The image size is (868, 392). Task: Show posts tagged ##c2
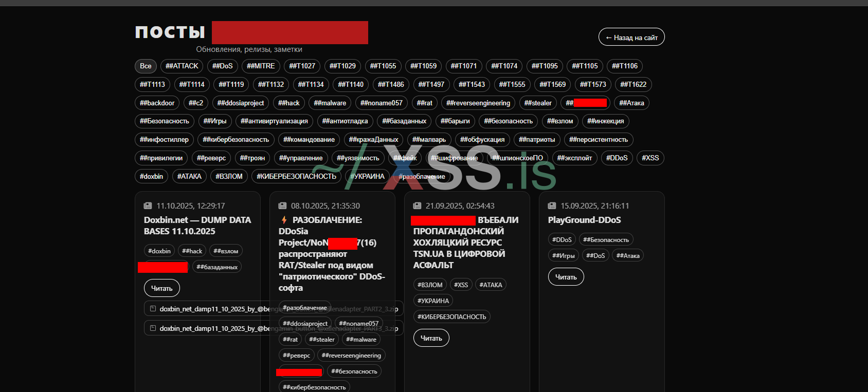pos(196,103)
